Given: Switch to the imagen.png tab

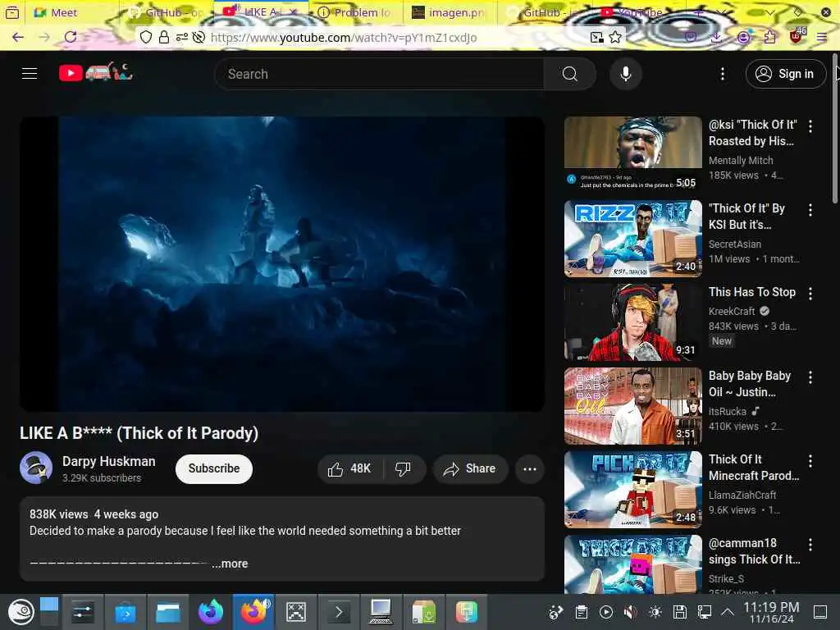Looking at the screenshot, I should [x=450, y=12].
